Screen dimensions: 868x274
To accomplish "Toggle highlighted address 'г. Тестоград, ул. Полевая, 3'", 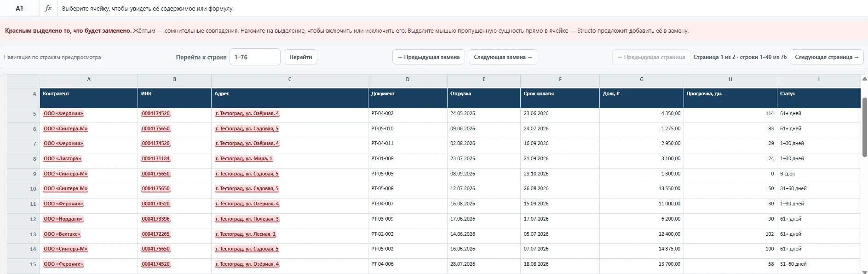I will pyautogui.click(x=247, y=219).
